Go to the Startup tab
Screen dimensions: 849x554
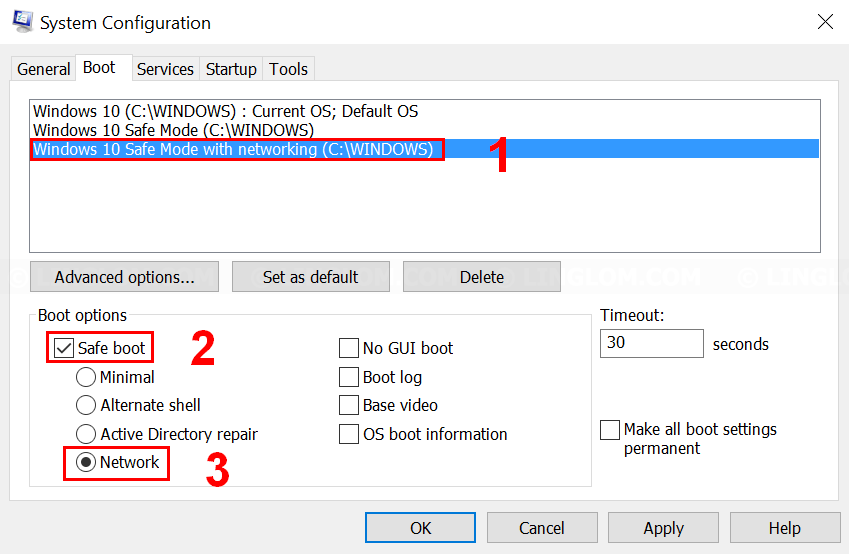pyautogui.click(x=231, y=69)
